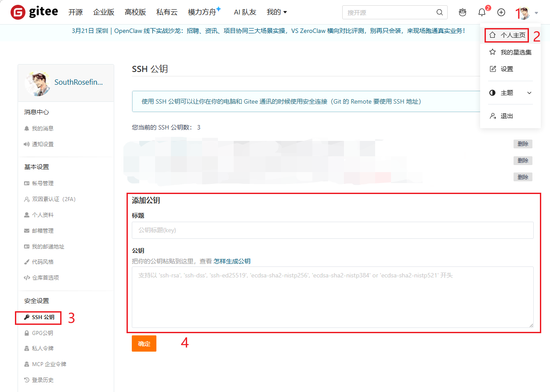Click the speaker icon beside 通知设置

coord(27,144)
